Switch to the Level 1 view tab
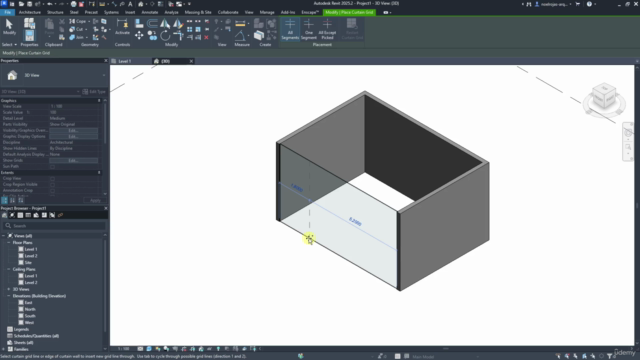The height and width of the screenshot is (360, 640). pos(124,61)
